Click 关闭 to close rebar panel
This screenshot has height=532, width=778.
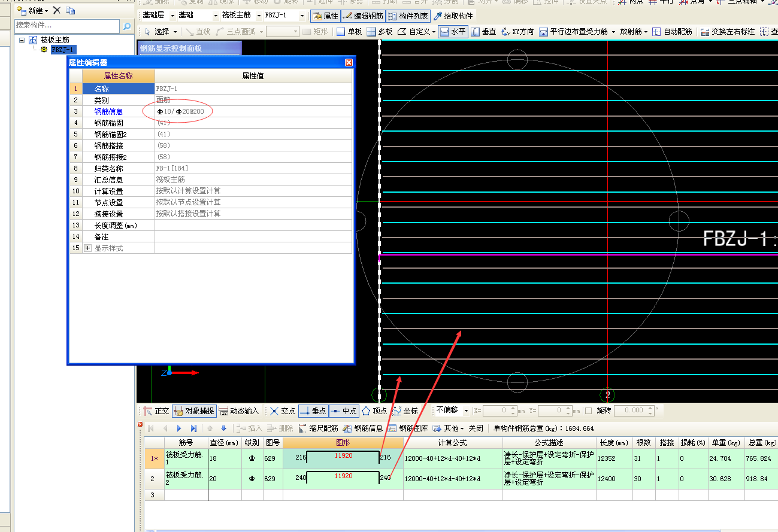(x=476, y=428)
